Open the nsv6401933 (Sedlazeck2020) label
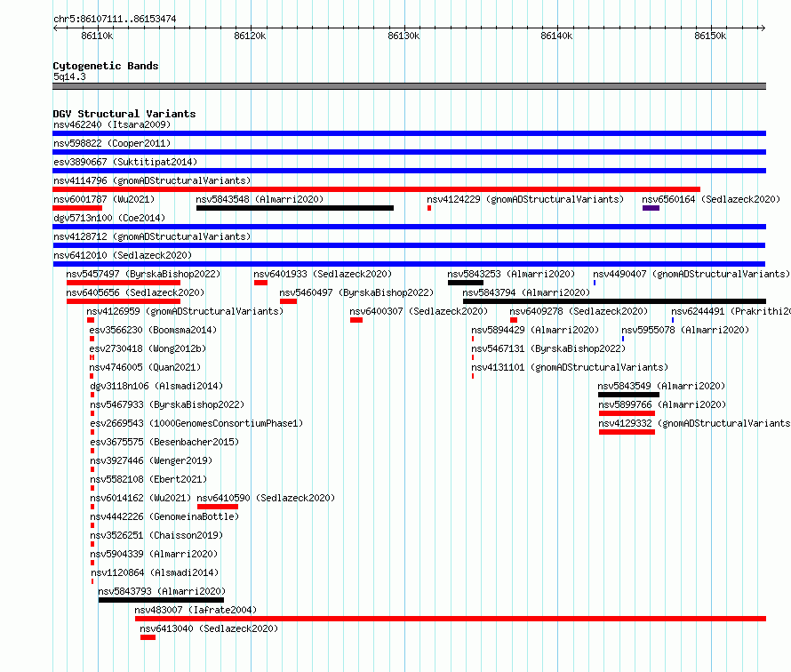The image size is (791, 672). click(323, 274)
